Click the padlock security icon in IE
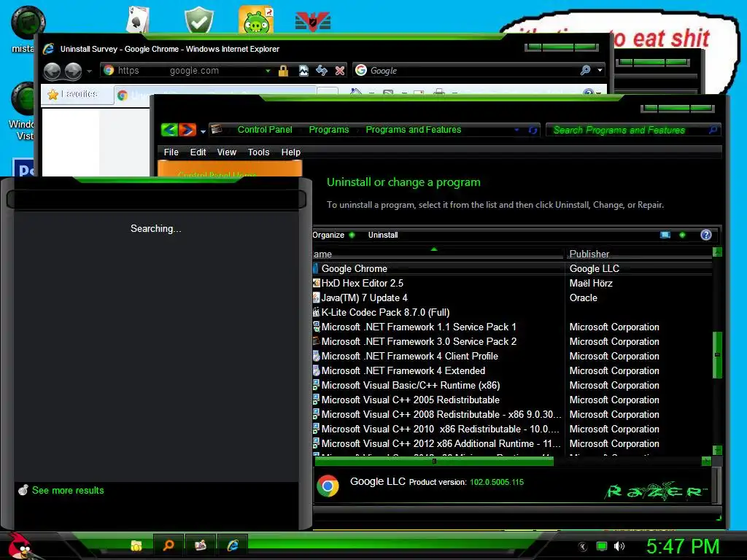The height and width of the screenshot is (560, 747). (x=284, y=71)
